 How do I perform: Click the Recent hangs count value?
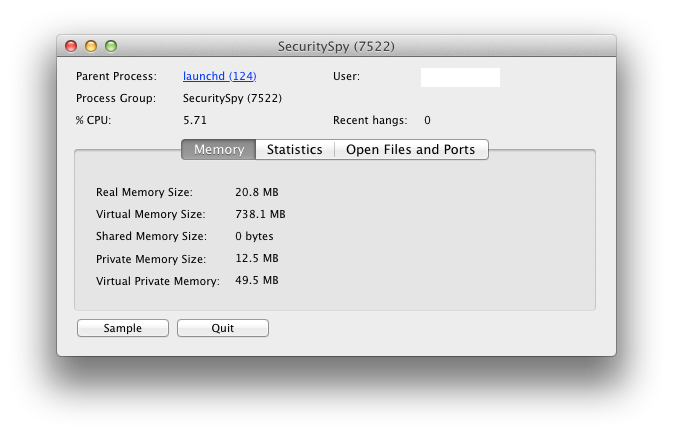point(427,120)
